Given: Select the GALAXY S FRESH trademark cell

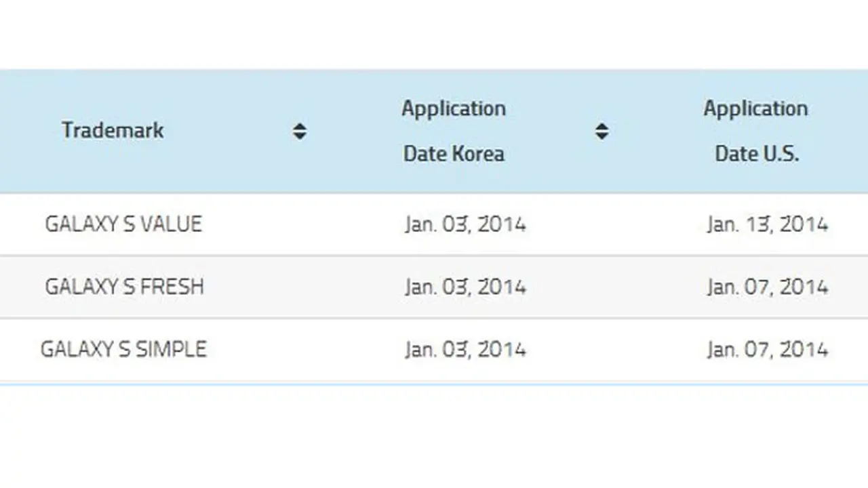Looking at the screenshot, I should click(x=124, y=287).
